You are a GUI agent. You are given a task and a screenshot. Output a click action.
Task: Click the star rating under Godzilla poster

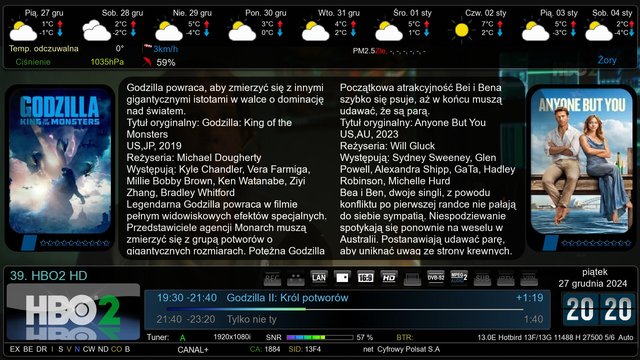click(75, 243)
